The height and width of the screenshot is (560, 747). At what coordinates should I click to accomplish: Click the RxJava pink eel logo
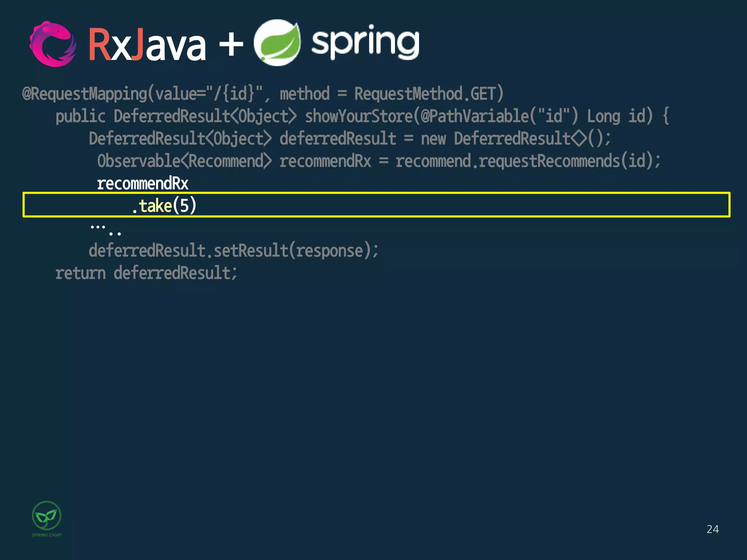[x=53, y=44]
